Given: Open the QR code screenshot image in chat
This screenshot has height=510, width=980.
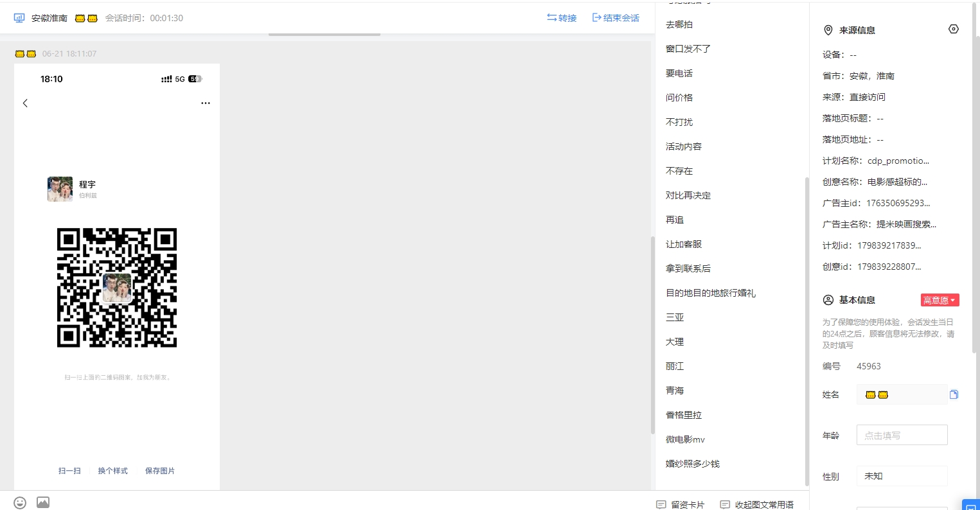Looking at the screenshot, I should 117,277.
